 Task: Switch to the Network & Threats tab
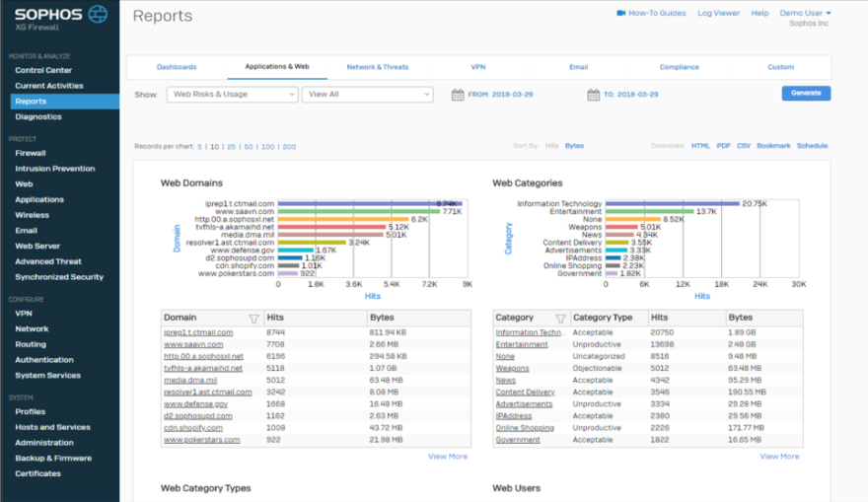pyautogui.click(x=377, y=67)
